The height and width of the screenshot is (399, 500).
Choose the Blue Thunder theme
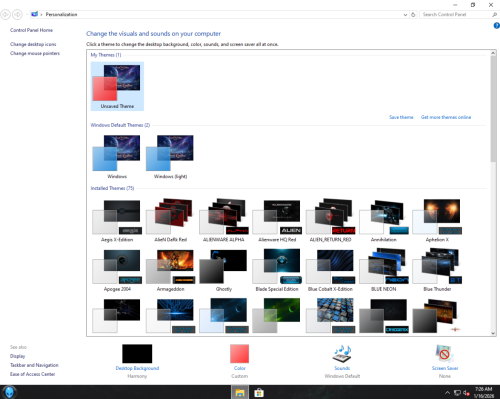437,270
